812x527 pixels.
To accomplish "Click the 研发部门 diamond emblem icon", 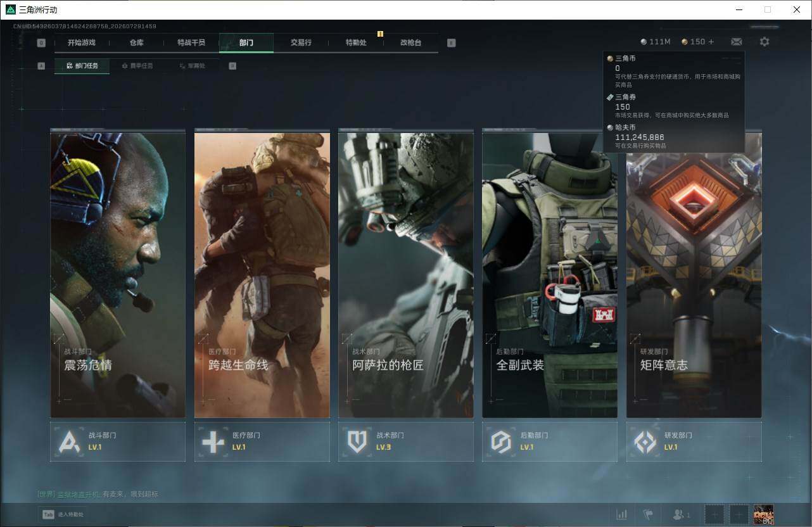I will (x=645, y=441).
